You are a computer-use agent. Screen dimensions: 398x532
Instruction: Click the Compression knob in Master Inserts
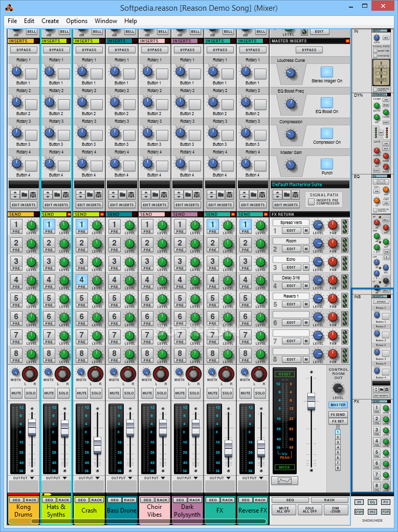[x=291, y=135]
